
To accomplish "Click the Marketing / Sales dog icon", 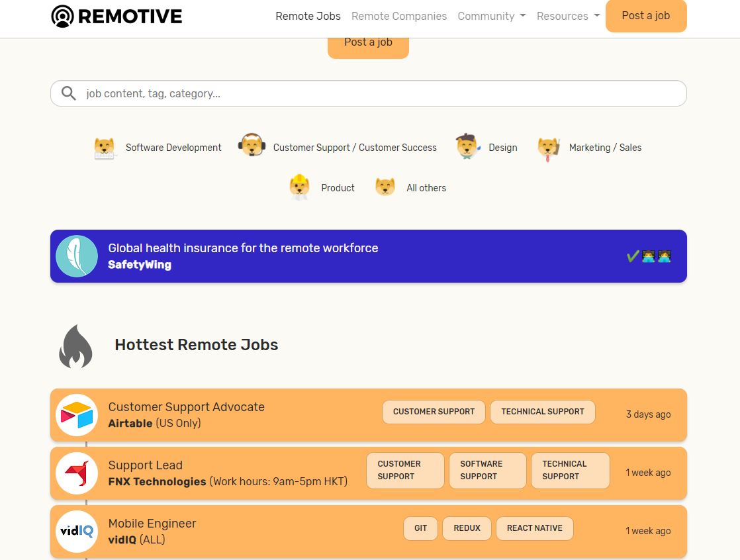I will coord(549,149).
